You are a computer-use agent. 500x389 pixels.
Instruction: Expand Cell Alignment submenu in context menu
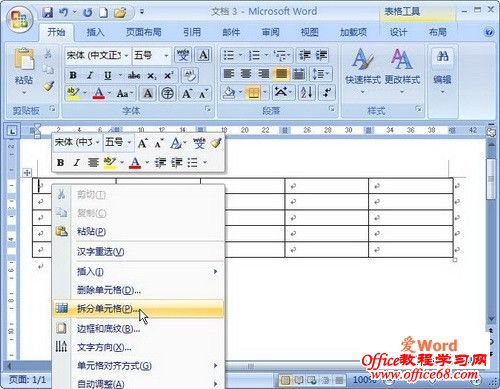pyautogui.click(x=138, y=366)
